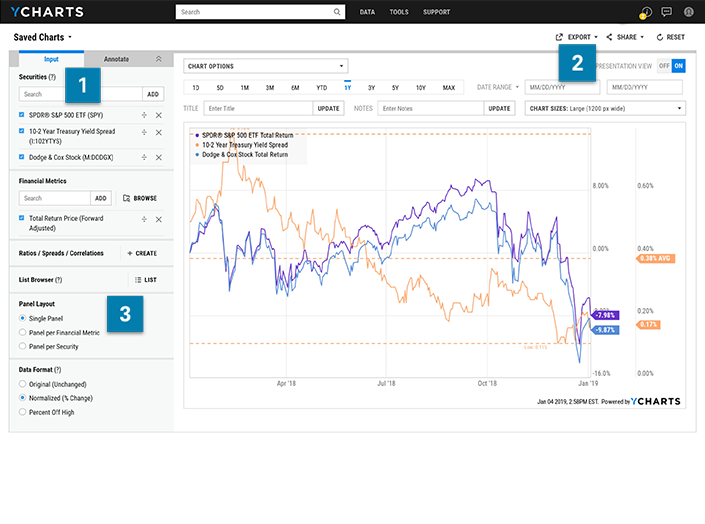
Task: Open the Share dropdown
Action: tap(625, 37)
